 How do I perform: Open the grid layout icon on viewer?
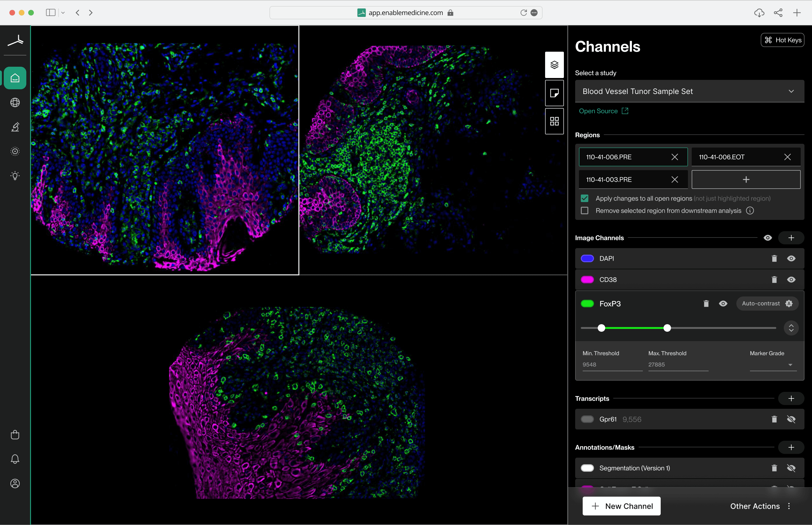[x=554, y=121]
